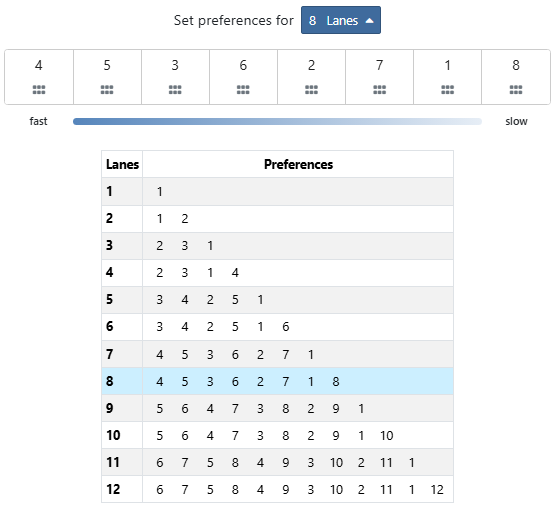
Task: Click the Lanes column header
Action: tap(123, 164)
